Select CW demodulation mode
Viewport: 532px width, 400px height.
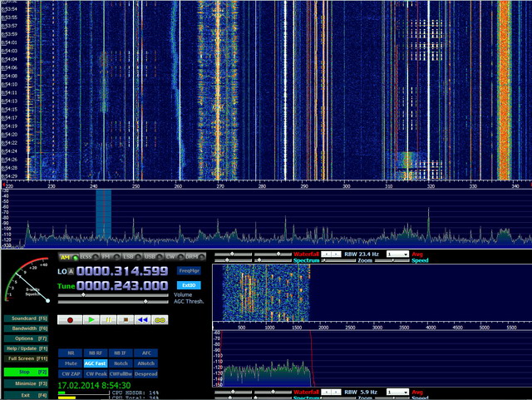point(175,257)
